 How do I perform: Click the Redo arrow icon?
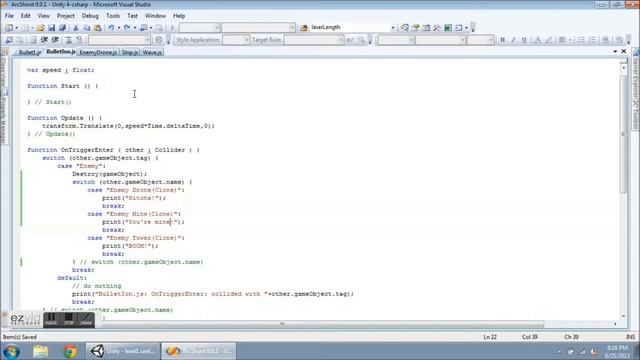click(127, 28)
